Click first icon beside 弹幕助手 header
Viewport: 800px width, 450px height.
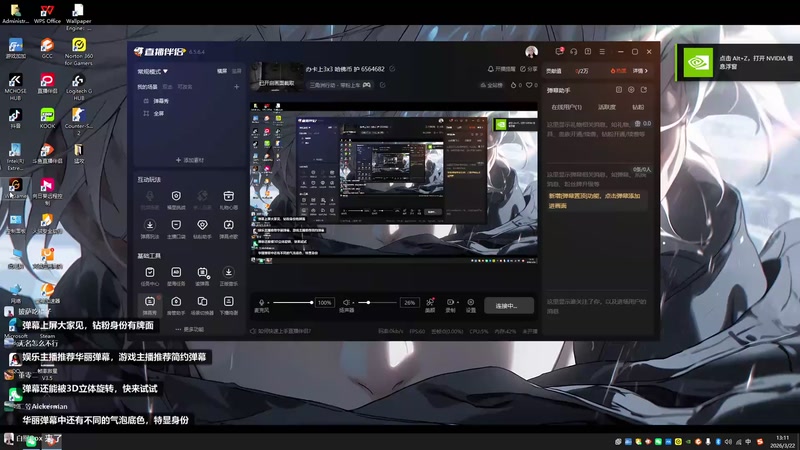click(x=618, y=90)
